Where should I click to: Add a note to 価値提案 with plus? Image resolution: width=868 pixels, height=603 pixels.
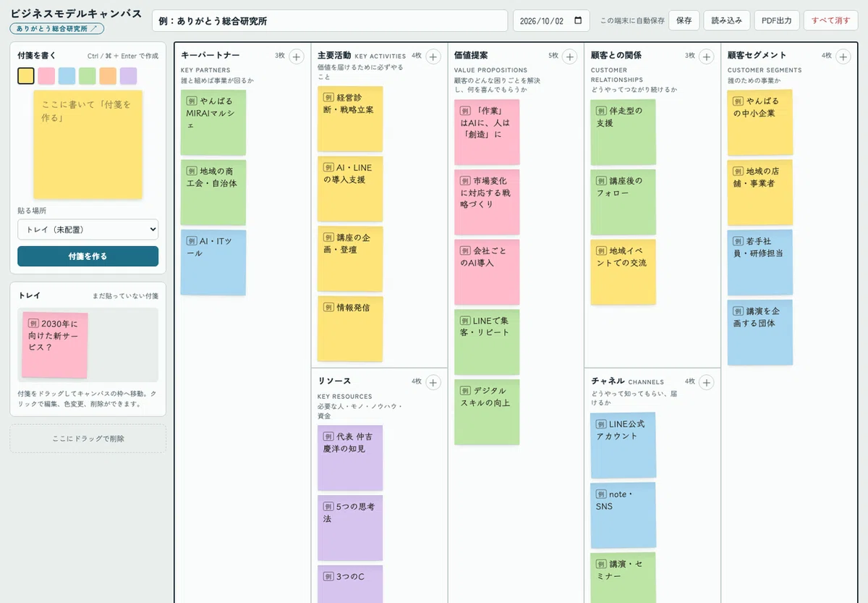point(570,56)
